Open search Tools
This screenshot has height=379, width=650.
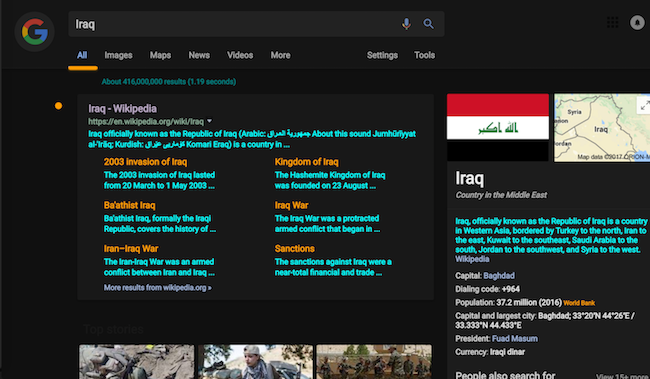pyautogui.click(x=424, y=55)
